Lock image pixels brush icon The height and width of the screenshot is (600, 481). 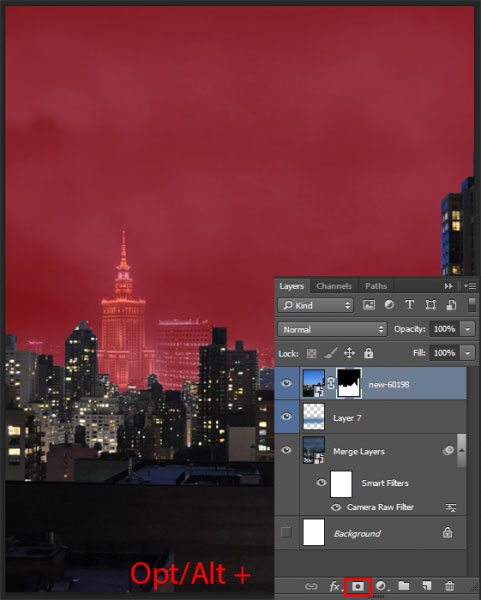coord(331,353)
